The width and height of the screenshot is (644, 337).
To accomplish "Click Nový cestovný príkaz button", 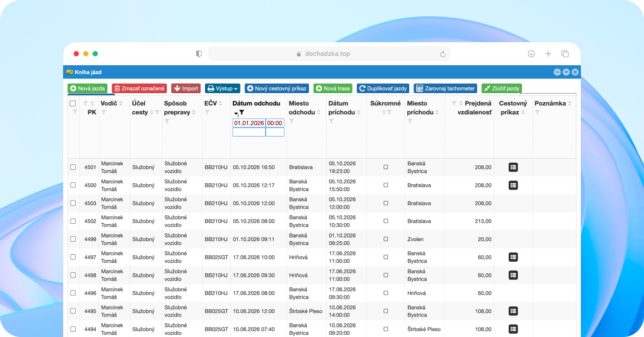I will click(x=277, y=88).
